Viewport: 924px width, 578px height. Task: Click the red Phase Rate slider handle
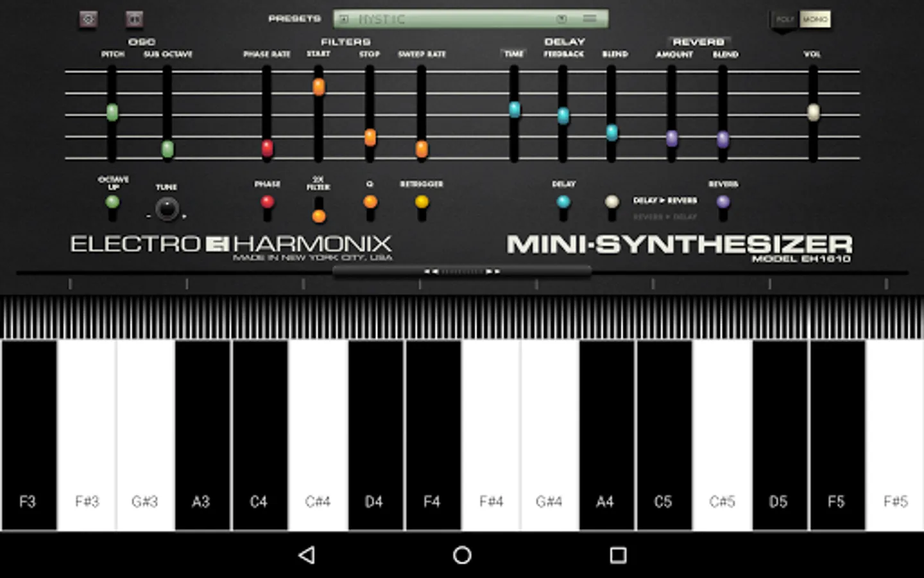coord(268,148)
